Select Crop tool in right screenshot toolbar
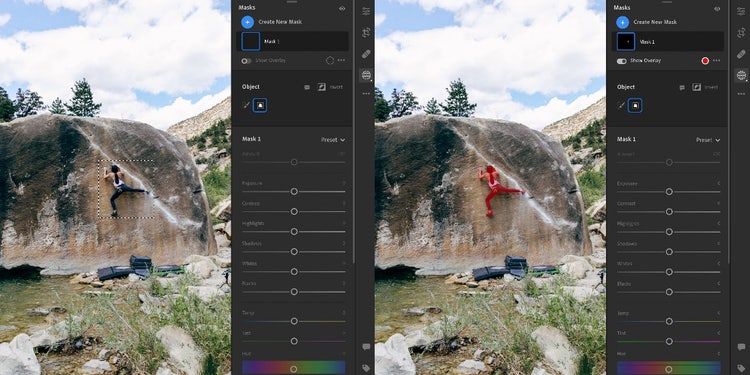750x375 pixels. tap(741, 33)
